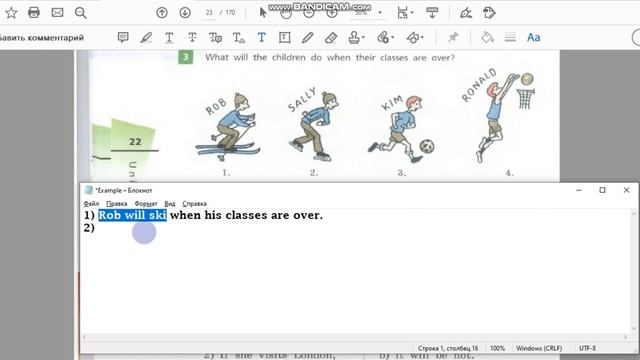This screenshot has width=640, height=360.
Task: Go to previous page arrow
Action: click(162, 13)
